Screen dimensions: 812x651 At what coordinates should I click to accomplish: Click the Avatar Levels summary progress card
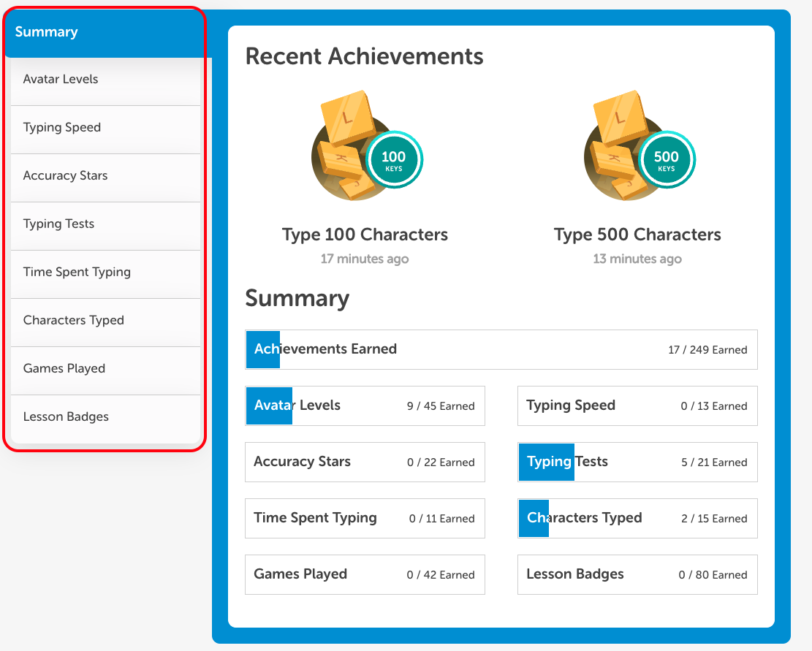(365, 406)
